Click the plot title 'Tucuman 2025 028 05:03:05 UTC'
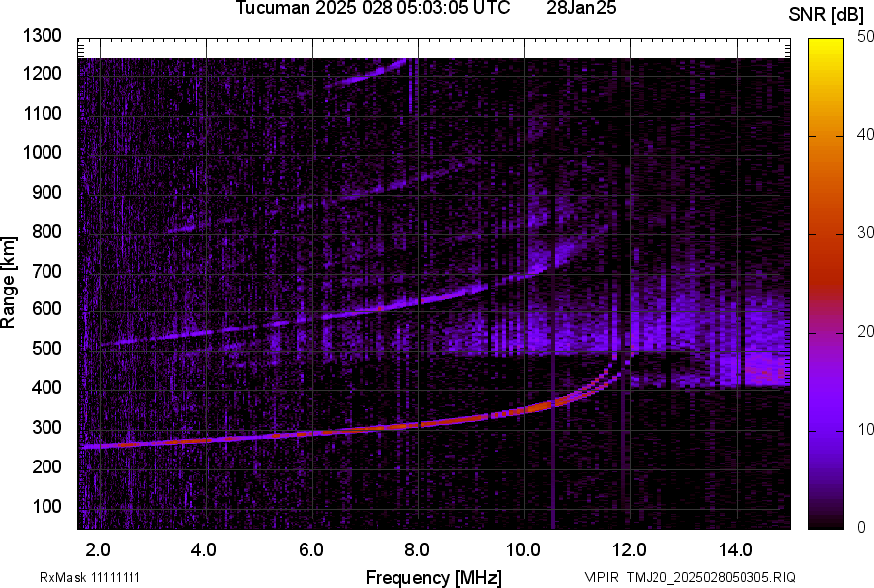Screen dimensions: 874x588 pos(373,9)
